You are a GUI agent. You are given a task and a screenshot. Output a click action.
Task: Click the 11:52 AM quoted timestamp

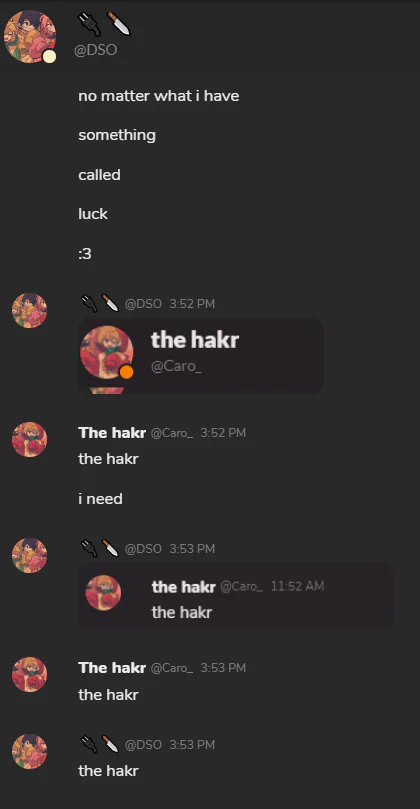[x=297, y=586]
